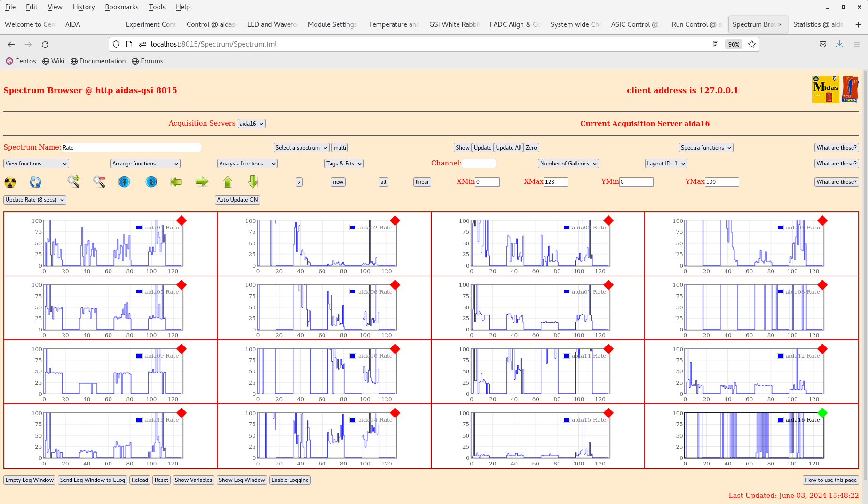Click the blue globe up-arrow icon
Image resolution: width=868 pixels, height=504 pixels.
(151, 181)
